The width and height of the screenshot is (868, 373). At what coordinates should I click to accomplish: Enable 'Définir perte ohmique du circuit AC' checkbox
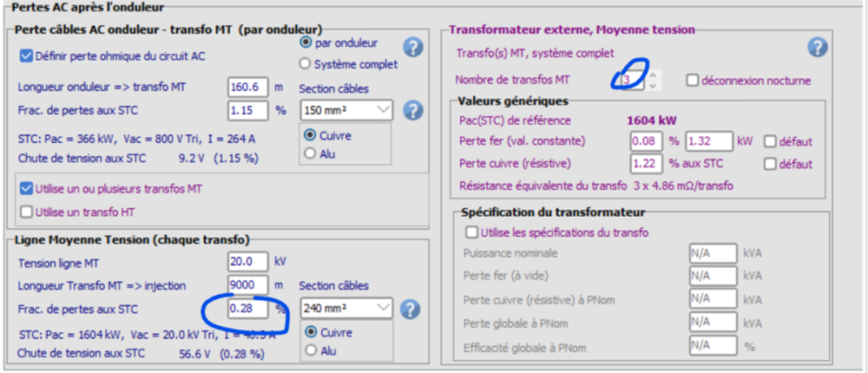click(26, 56)
